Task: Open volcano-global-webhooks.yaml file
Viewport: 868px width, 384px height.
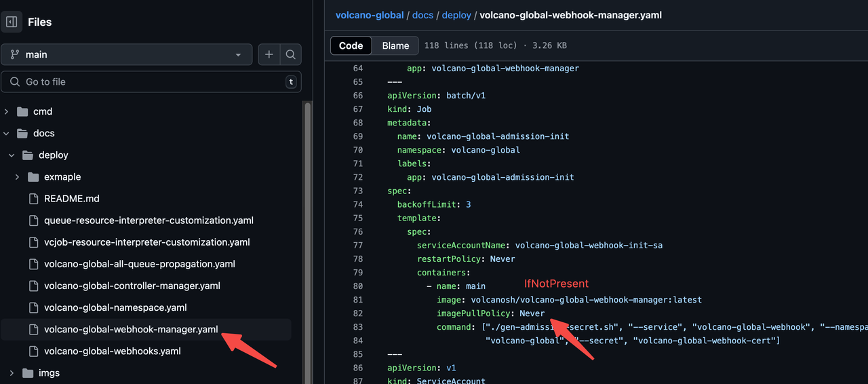Action: [113, 351]
